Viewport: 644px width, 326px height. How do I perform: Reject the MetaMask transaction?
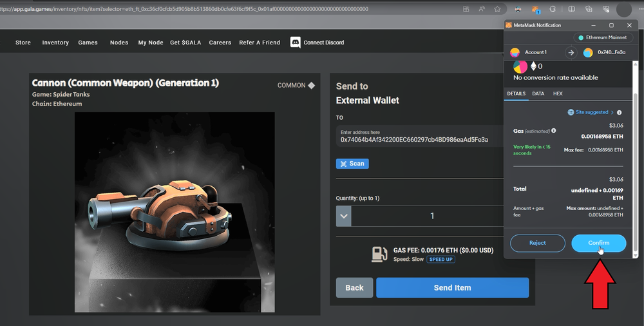pos(538,244)
